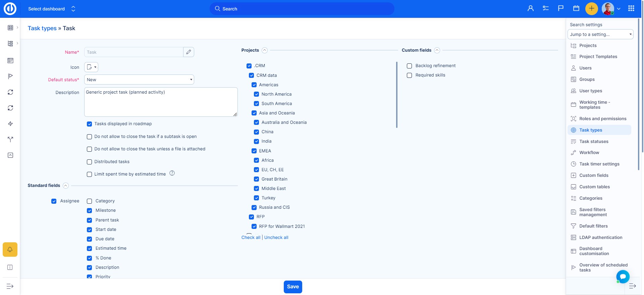Open the Jump to a setting dropdown
Viewport: 644px width, 295px height.
pyautogui.click(x=600, y=34)
